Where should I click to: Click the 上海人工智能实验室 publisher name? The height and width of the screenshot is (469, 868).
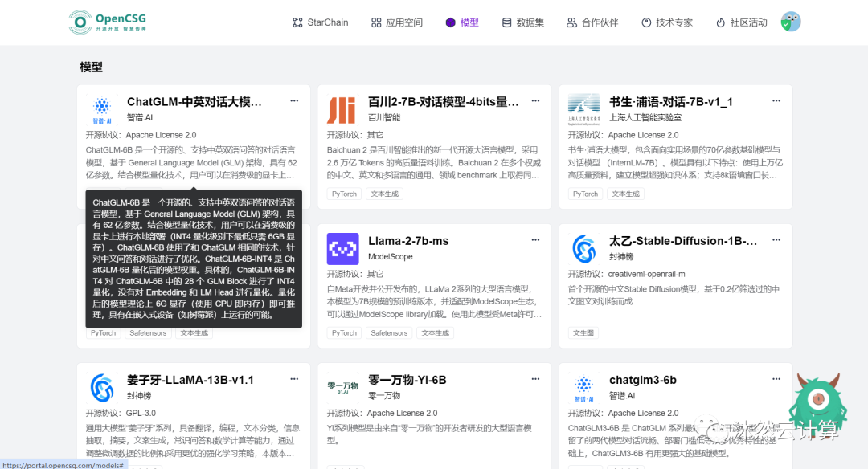pyautogui.click(x=645, y=117)
